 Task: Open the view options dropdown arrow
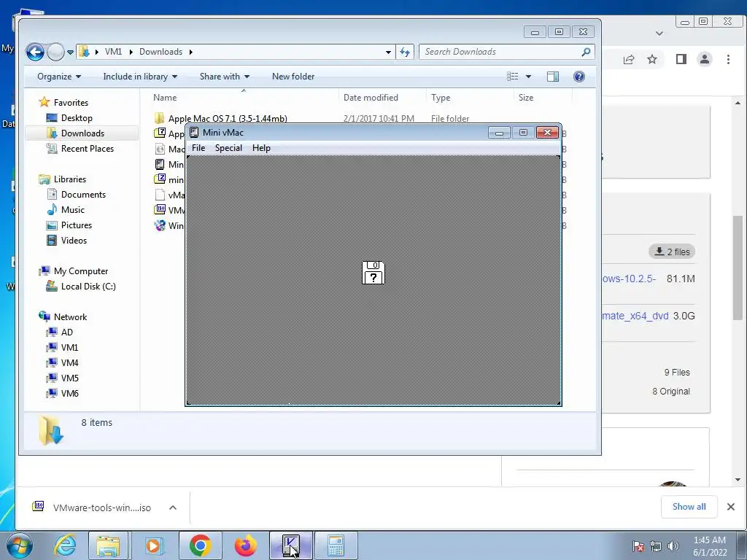[x=528, y=76]
